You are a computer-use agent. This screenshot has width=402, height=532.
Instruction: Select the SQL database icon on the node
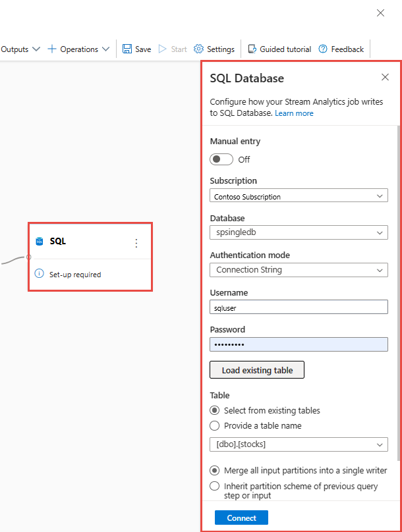pos(40,241)
